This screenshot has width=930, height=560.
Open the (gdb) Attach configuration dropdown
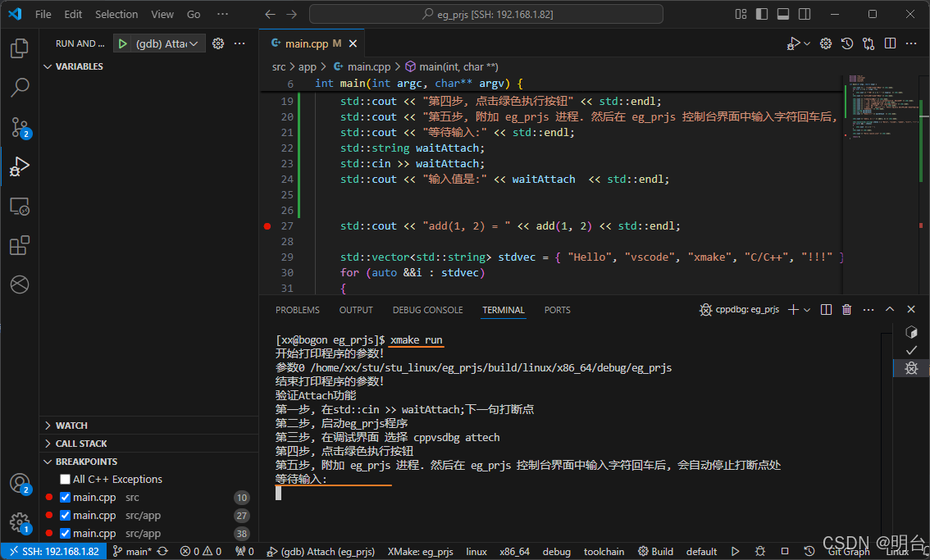167,43
